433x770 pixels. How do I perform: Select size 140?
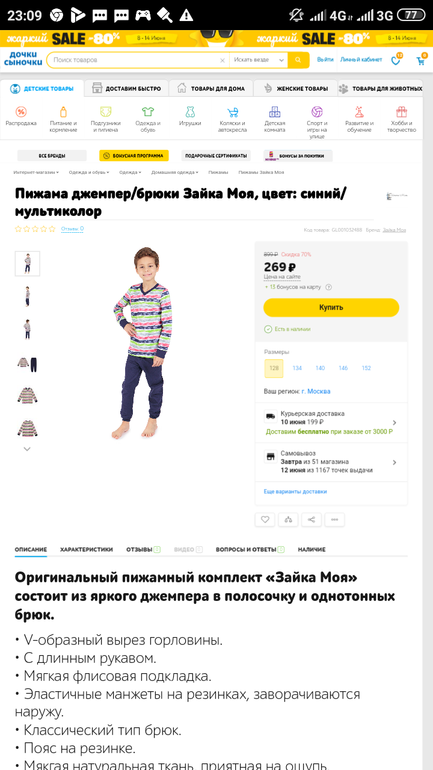[320, 368]
